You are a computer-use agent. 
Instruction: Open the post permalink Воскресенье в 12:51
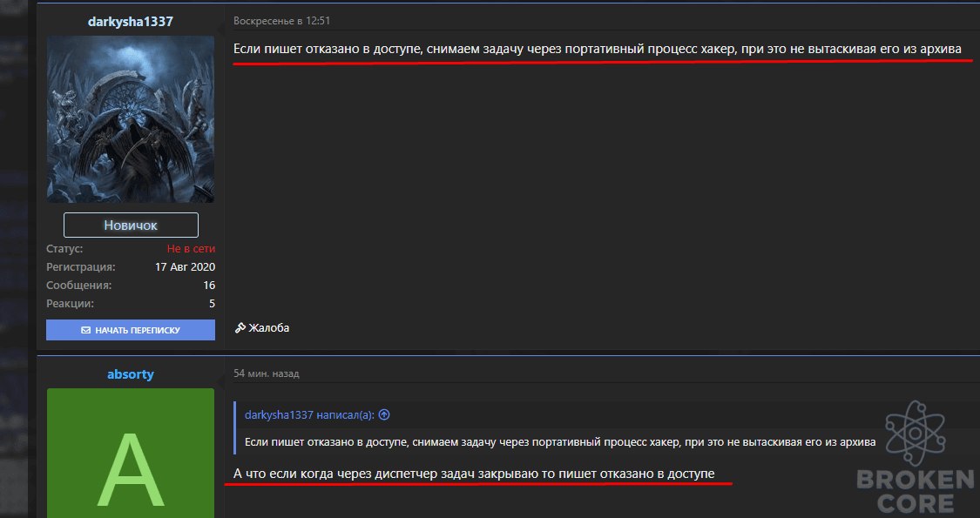(282, 21)
